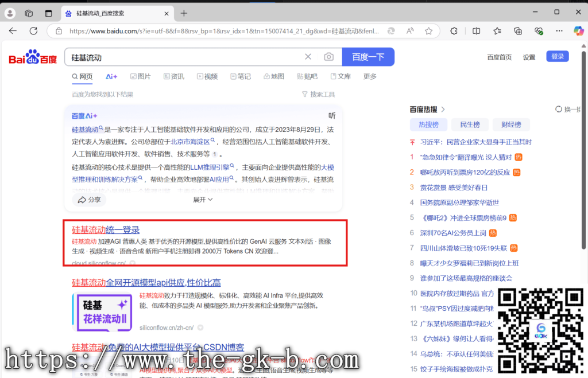The width and height of the screenshot is (588, 378).
Task: Open the Copilot icon in toolbar
Action: 579,31
